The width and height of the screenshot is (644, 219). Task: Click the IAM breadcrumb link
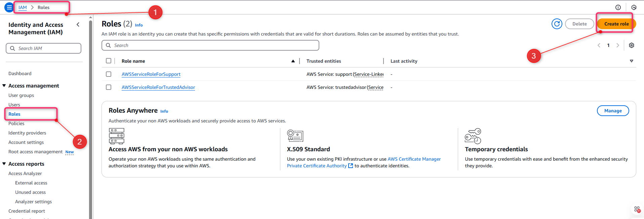[x=23, y=7]
